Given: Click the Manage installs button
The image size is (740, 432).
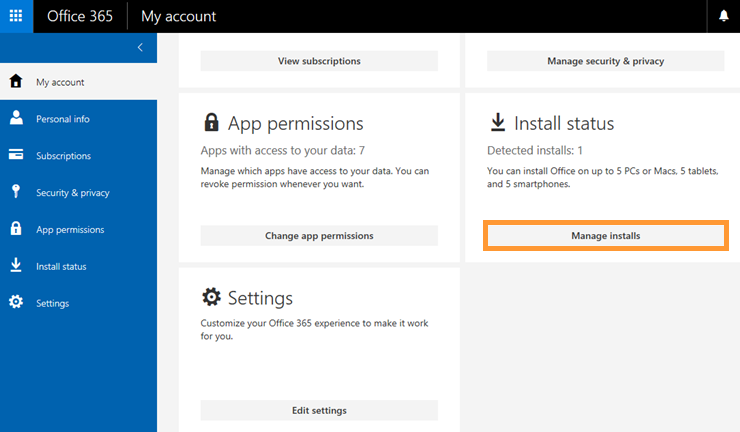Looking at the screenshot, I should tap(605, 236).
